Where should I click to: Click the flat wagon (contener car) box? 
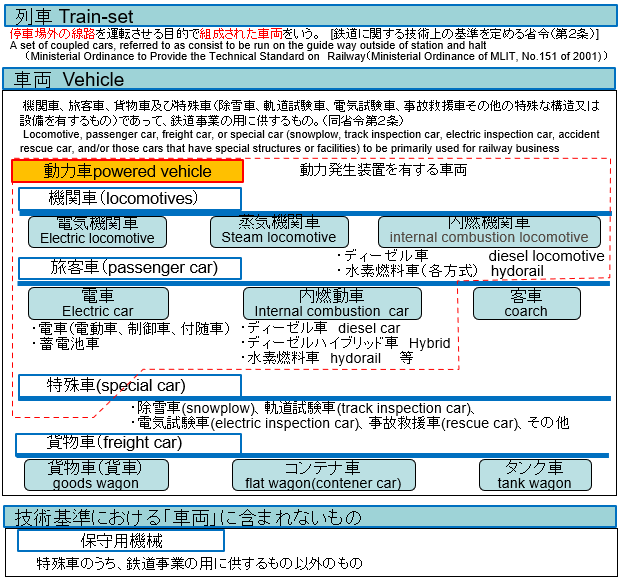tap(324, 475)
